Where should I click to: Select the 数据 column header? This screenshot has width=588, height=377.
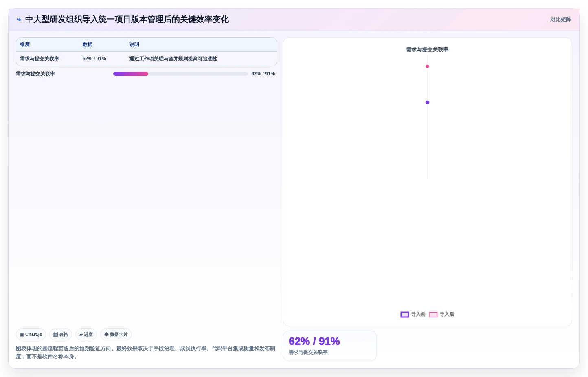[88, 44]
